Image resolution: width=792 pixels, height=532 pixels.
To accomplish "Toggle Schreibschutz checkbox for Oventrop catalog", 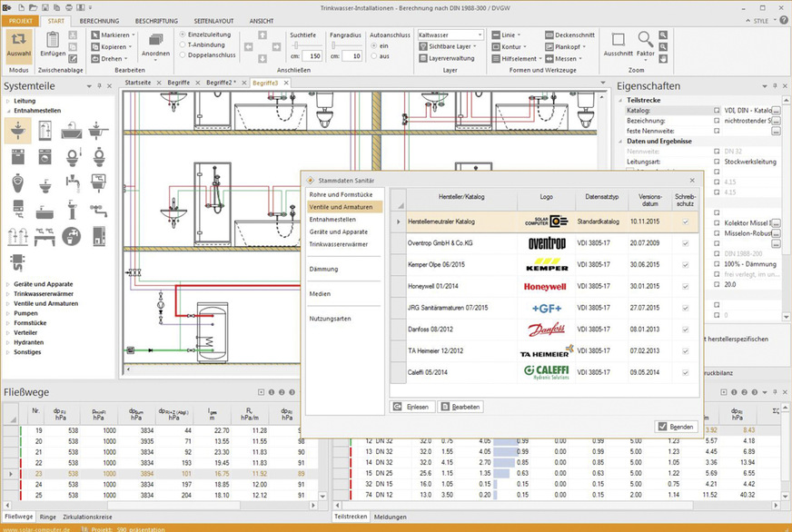I will 685,243.
